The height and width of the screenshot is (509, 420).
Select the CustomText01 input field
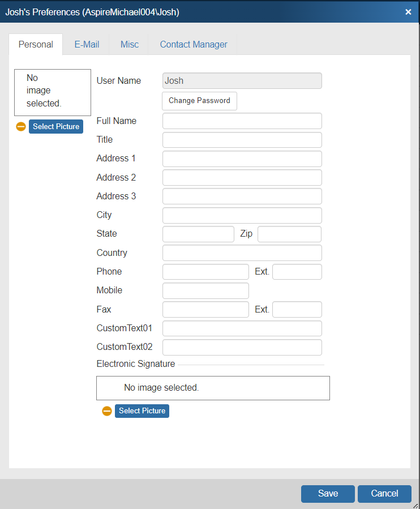[242, 328]
